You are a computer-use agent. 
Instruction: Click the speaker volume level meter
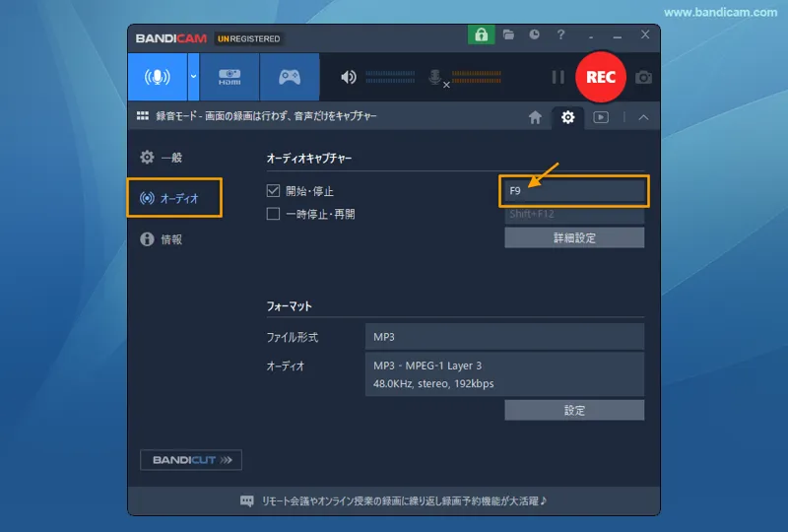(390, 77)
